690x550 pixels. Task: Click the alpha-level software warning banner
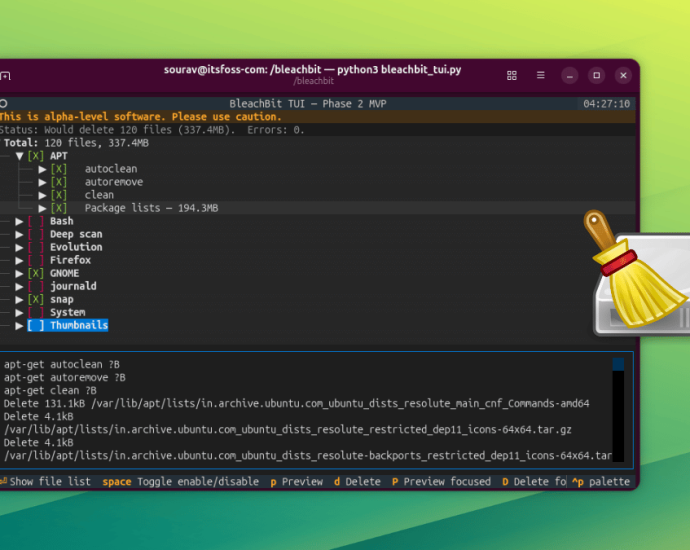(x=318, y=117)
